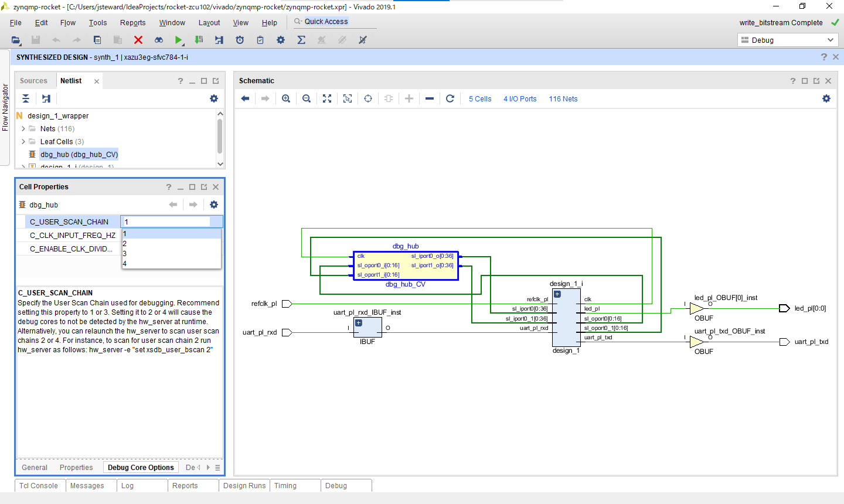This screenshot has height=504, width=844.
Task: Click the binoculars Find icon
Action: 159,40
